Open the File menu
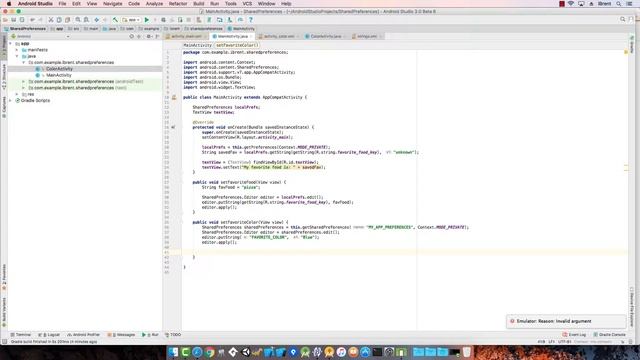The image size is (640, 360). click(62, 4)
